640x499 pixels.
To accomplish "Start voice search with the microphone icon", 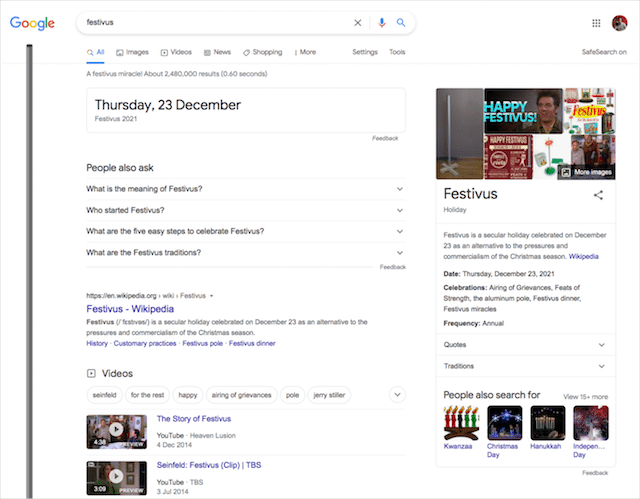I will tap(382, 23).
